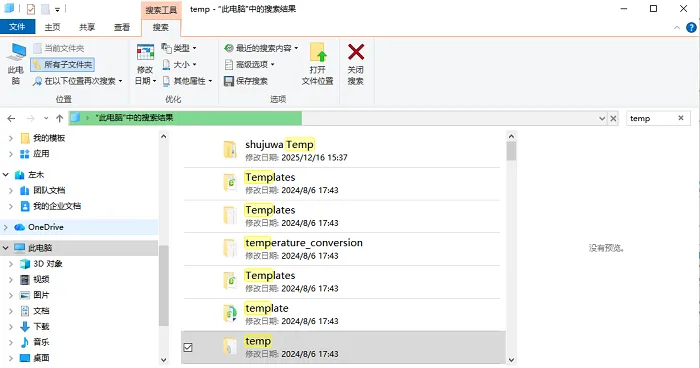Select 所有子文件夹 search scope
Screen dimensions: 700x368
click(x=62, y=65)
